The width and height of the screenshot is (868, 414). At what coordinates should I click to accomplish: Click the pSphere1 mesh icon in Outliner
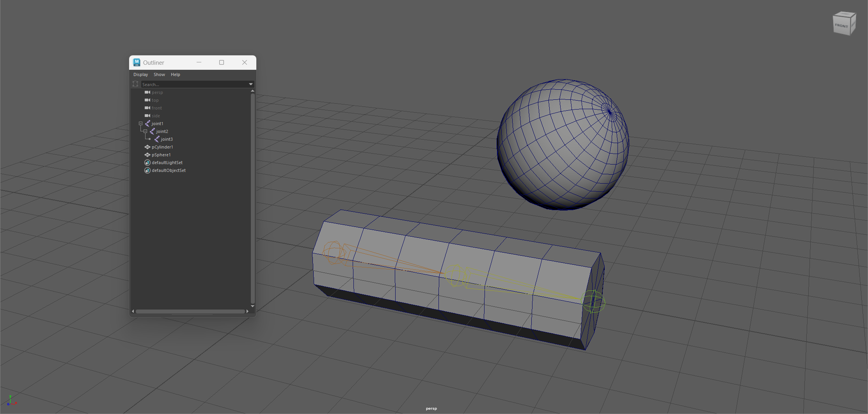coord(147,155)
